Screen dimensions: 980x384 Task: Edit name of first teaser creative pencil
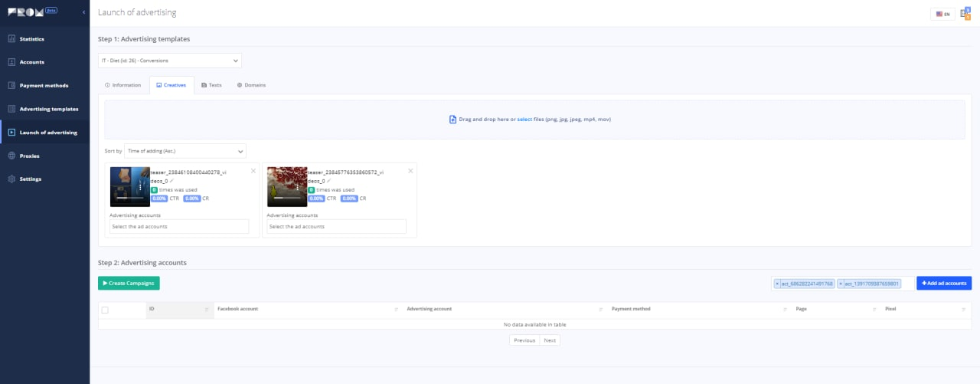(171, 181)
